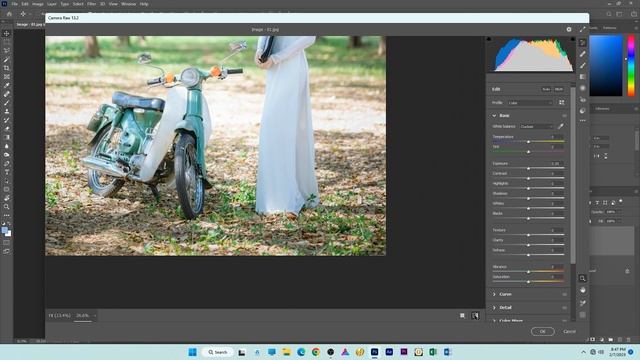Open the Layer menu
The width and height of the screenshot is (640, 360).
(x=52, y=4)
